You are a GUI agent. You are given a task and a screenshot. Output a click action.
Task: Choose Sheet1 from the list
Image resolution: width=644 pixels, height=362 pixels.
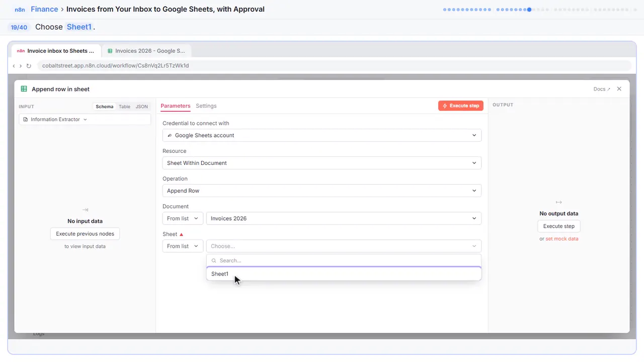coord(344,274)
